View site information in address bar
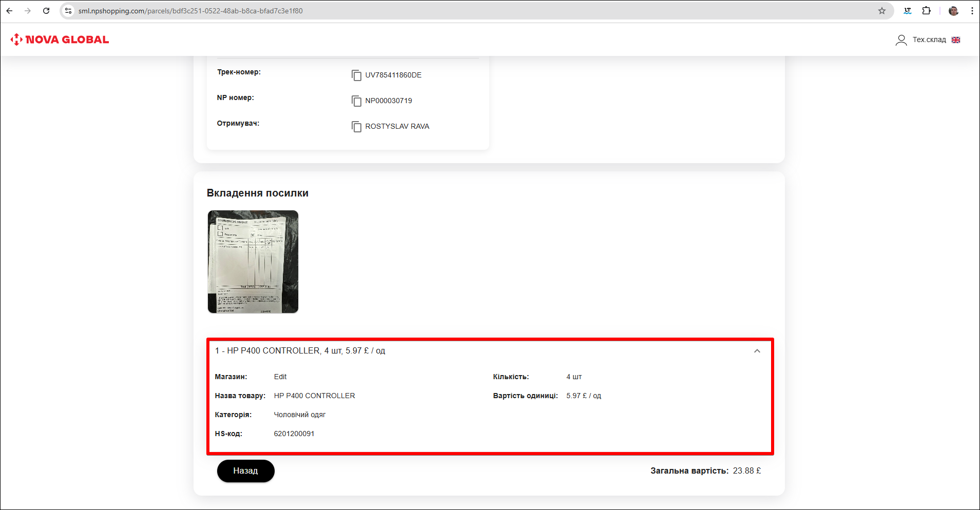The image size is (980, 510). pyautogui.click(x=68, y=11)
